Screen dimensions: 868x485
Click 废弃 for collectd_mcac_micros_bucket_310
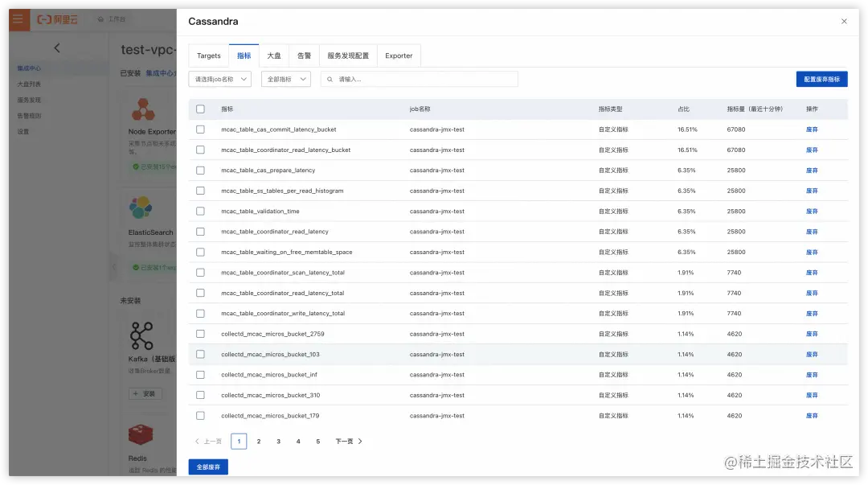point(812,395)
